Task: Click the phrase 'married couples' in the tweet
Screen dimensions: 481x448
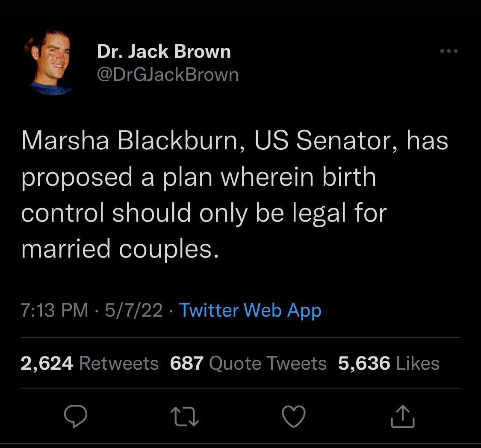Action: coord(117,249)
